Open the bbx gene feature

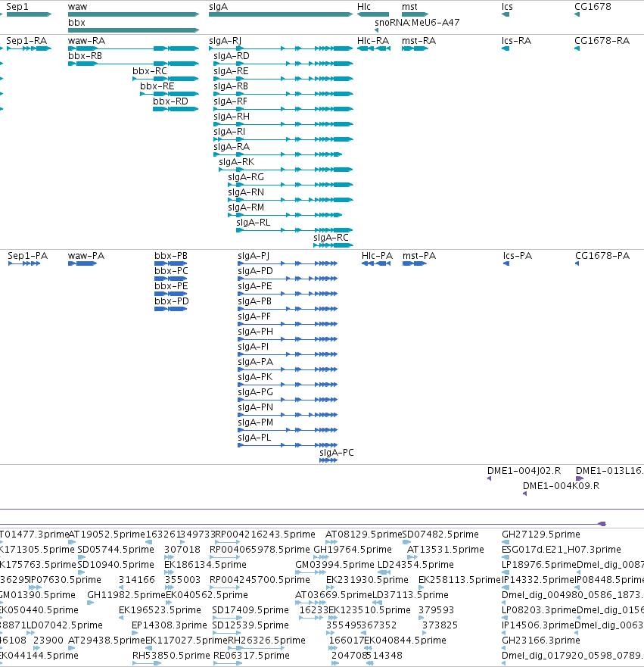point(133,30)
